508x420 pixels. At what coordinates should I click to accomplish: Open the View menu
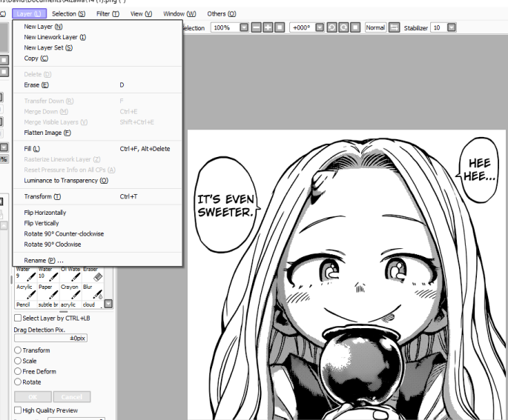(x=141, y=13)
